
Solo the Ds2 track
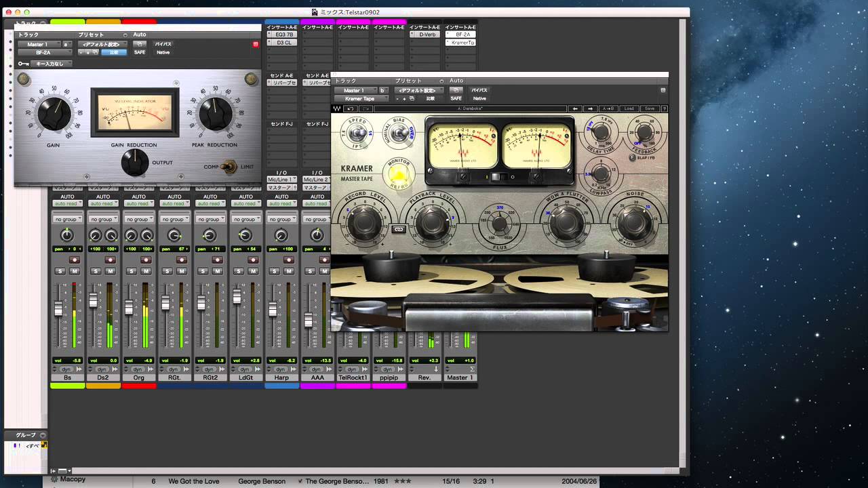pyautogui.click(x=96, y=271)
